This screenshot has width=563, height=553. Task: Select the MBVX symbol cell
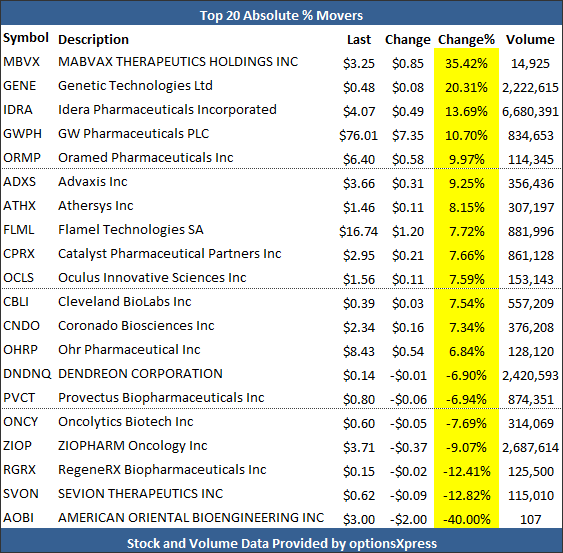22,62
